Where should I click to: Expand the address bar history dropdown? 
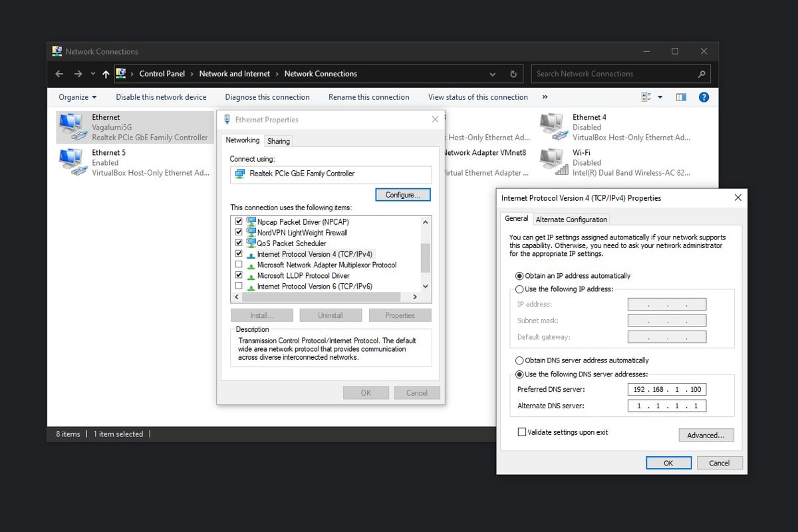pos(492,74)
